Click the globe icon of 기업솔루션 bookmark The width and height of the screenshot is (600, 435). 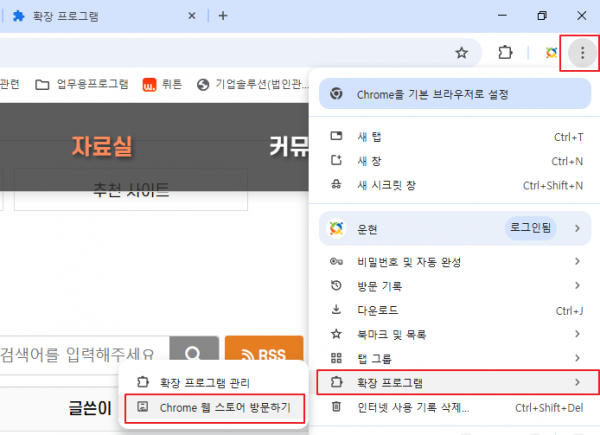click(203, 85)
